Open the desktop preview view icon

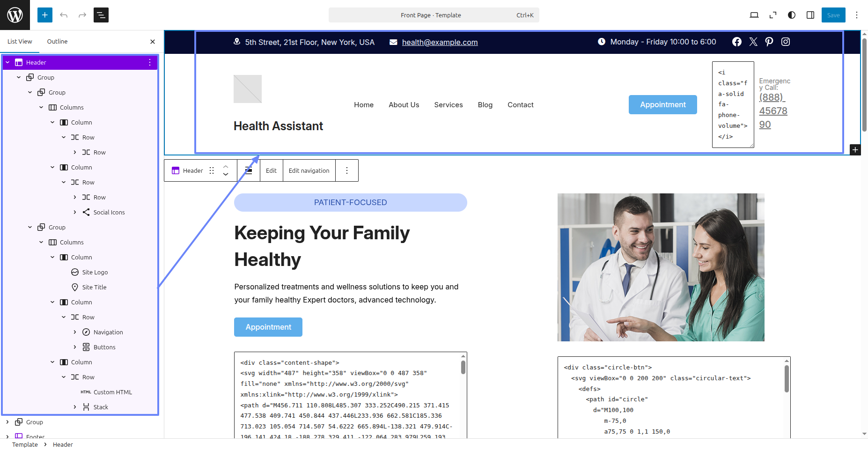(754, 15)
